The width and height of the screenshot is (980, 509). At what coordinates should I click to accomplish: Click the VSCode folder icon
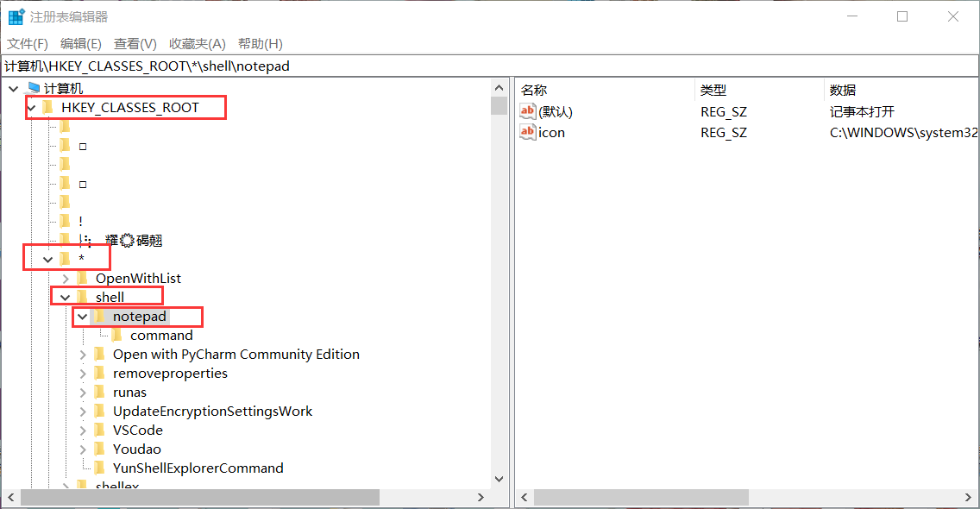(x=99, y=430)
